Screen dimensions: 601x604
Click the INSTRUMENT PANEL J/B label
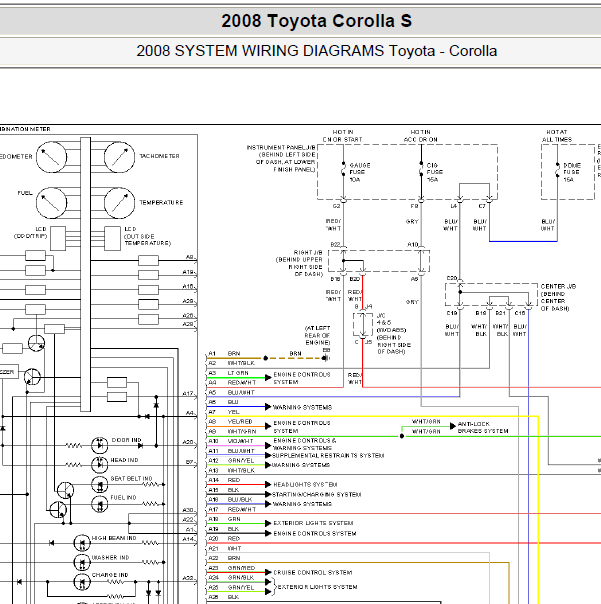pos(281,159)
